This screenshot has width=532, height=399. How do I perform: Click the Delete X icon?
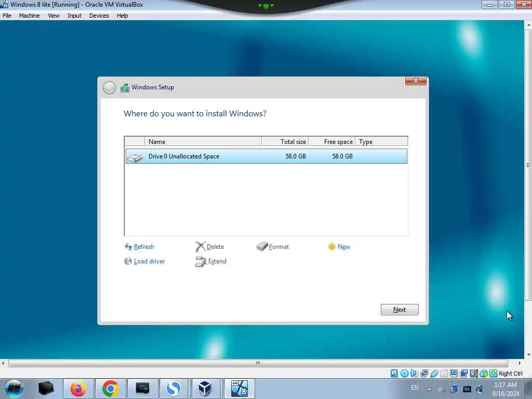pos(200,247)
